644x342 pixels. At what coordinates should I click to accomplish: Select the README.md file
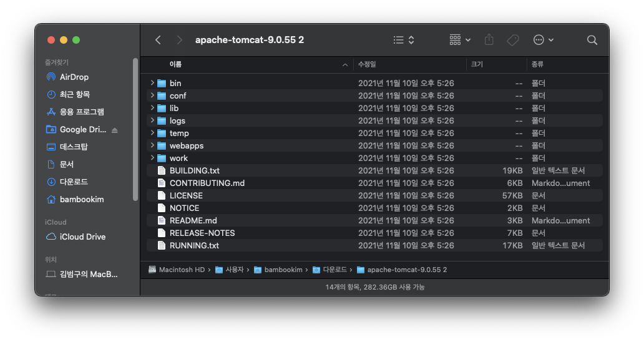(374, 220)
